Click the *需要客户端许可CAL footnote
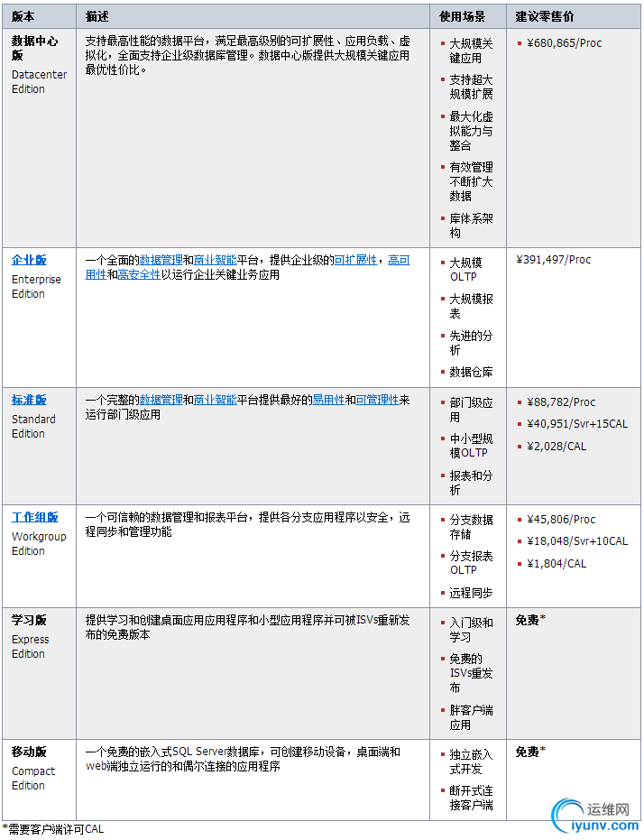The width and height of the screenshot is (644, 840). 53,830
